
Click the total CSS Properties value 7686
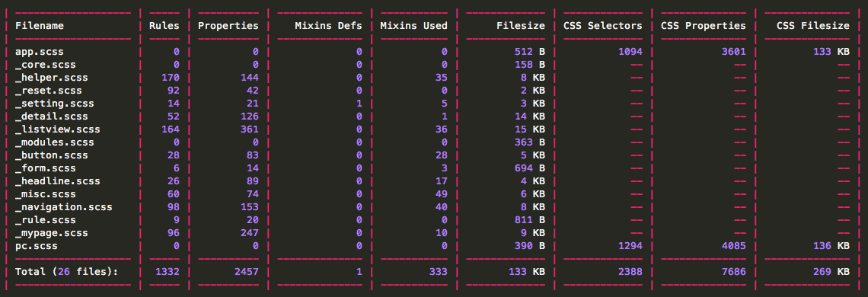(733, 272)
